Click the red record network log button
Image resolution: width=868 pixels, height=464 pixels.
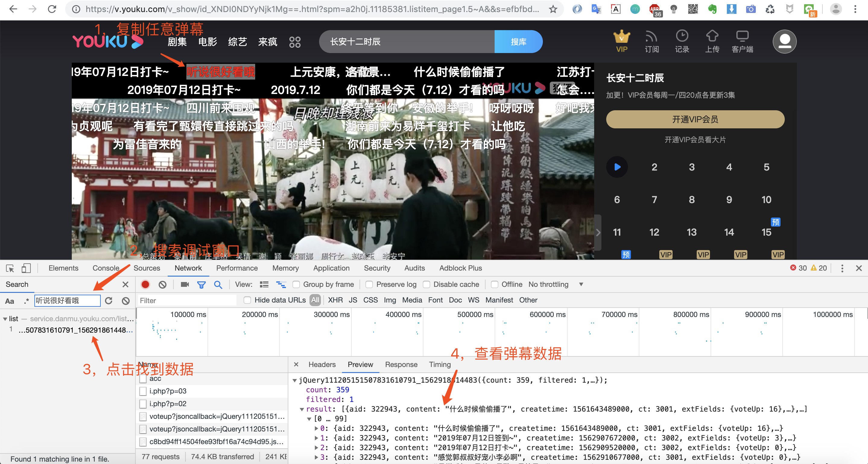tap(145, 284)
